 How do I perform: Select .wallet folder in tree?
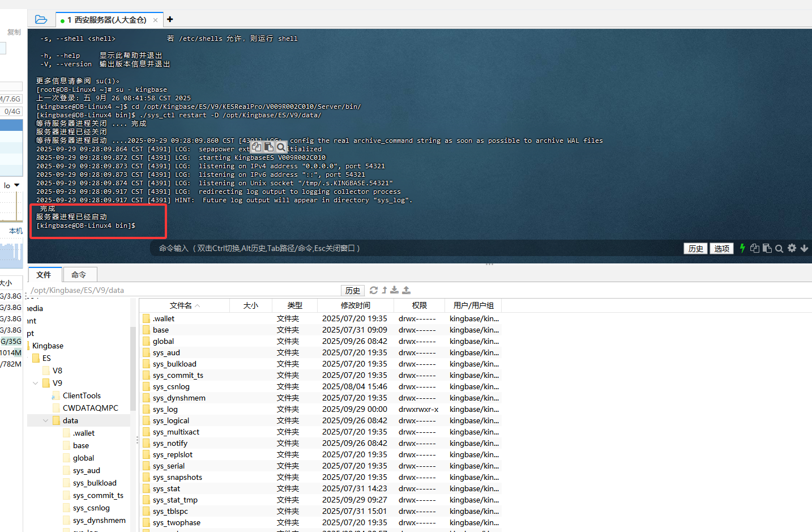tap(84, 433)
